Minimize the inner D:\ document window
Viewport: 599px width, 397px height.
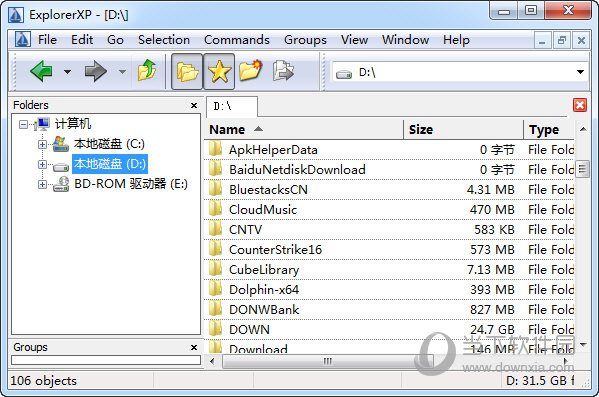(x=542, y=40)
